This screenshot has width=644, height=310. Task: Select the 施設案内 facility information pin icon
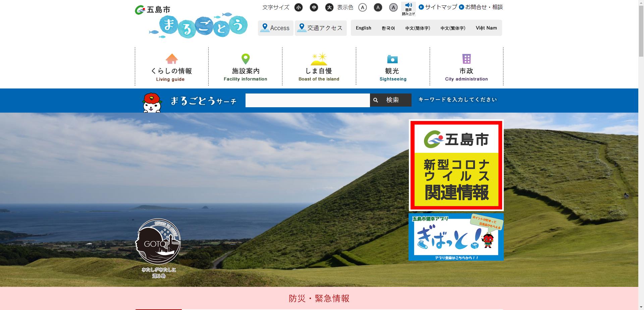246,59
